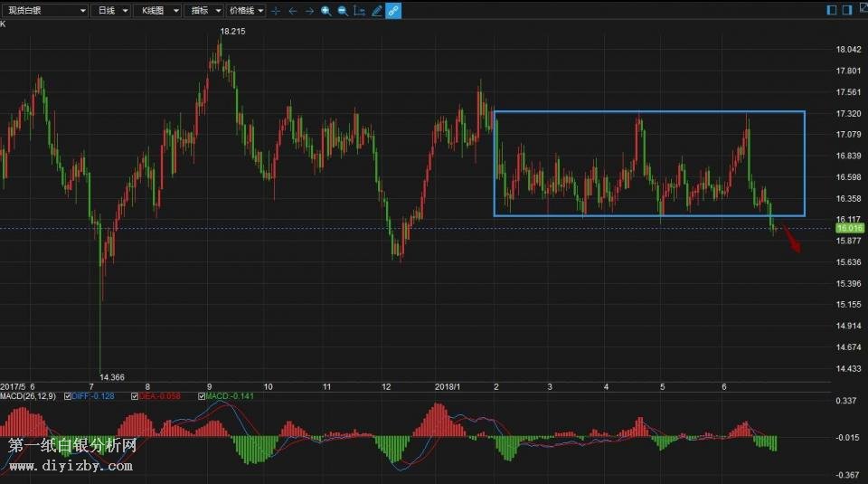
Task: Click the 15.877 price axis label
Action: pyautogui.click(x=848, y=241)
